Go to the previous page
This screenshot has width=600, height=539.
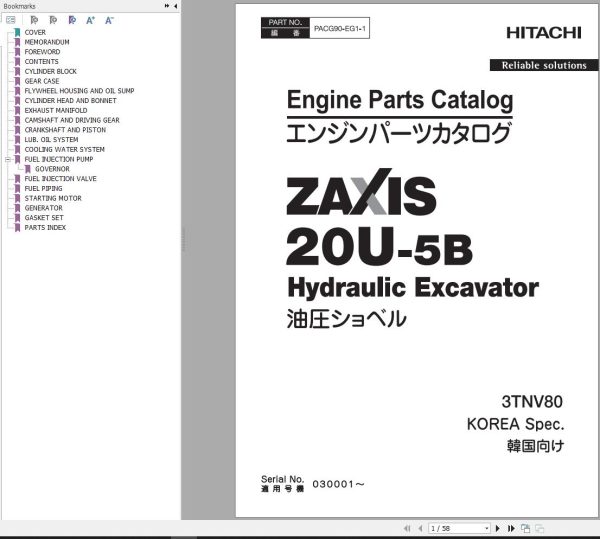(421, 528)
